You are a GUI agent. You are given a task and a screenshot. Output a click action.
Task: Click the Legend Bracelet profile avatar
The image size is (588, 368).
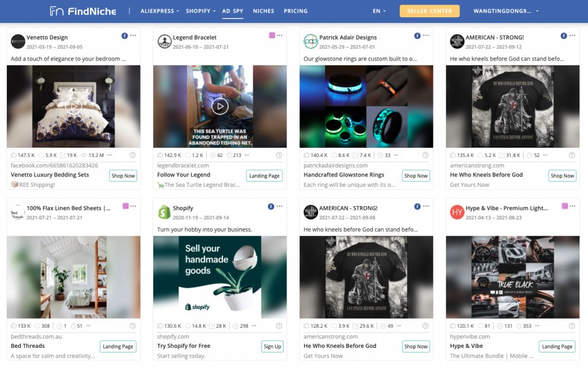tap(164, 41)
